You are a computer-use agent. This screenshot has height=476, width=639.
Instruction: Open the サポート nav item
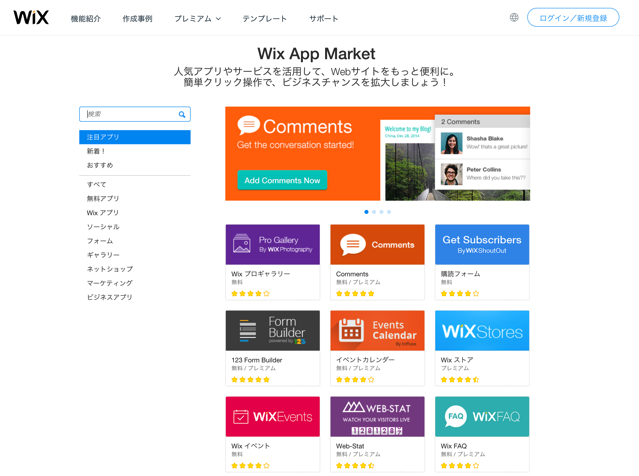click(x=324, y=19)
